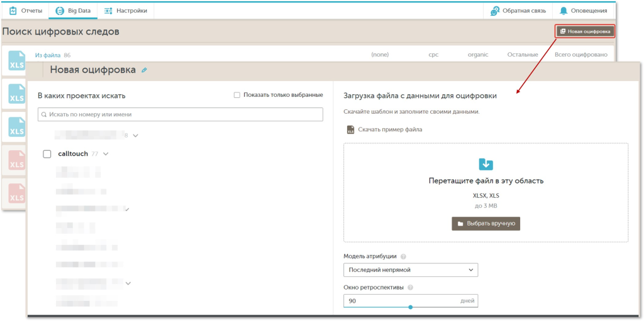The width and height of the screenshot is (644, 321).
Task: Click the Окно ретроспективы slider handle
Action: (411, 307)
